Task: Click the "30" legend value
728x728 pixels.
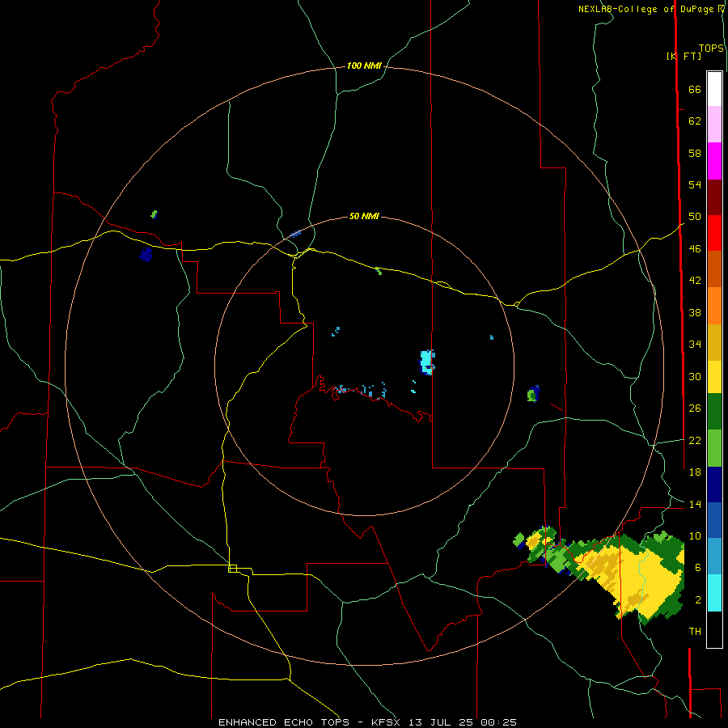Action: click(x=695, y=376)
